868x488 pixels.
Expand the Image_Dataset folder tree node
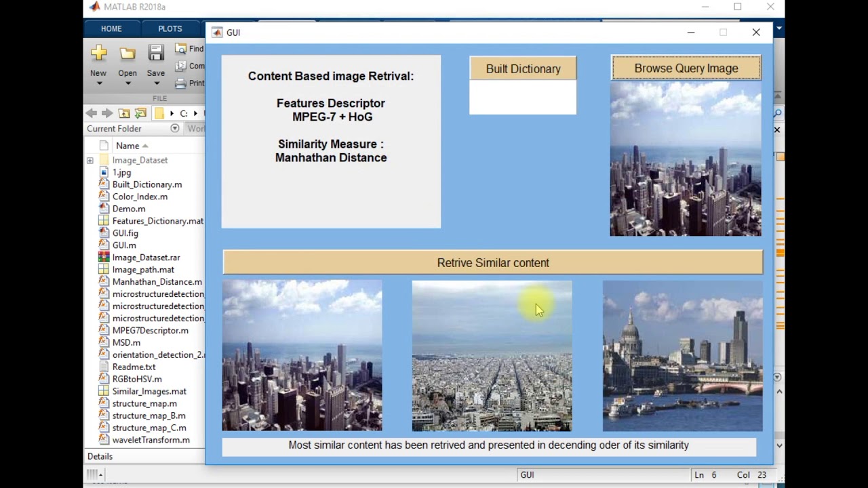click(90, 161)
